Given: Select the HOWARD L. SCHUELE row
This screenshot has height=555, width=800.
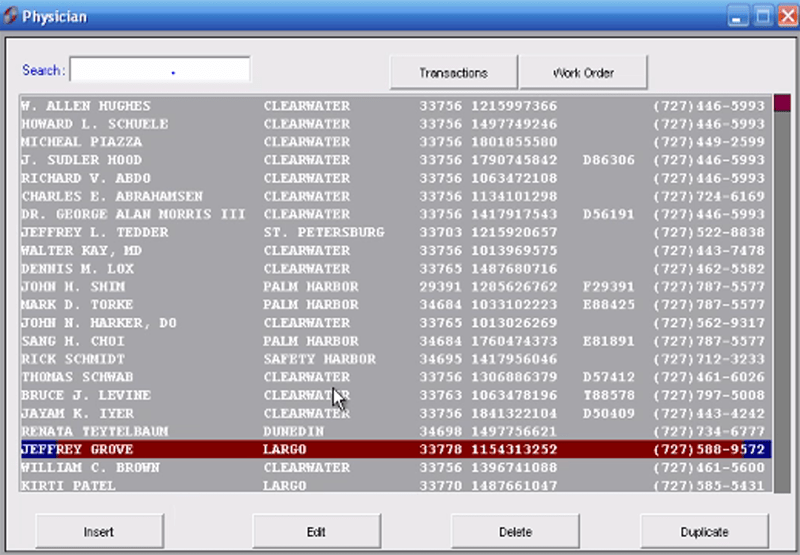Looking at the screenshot, I should (396, 124).
